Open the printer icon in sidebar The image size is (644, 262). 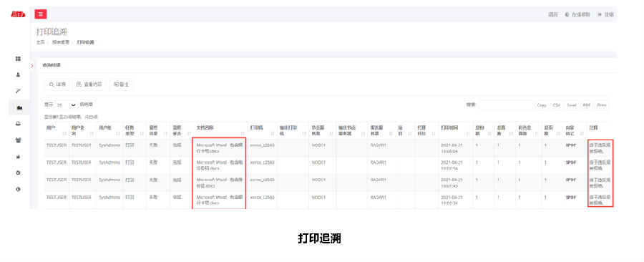(x=18, y=124)
